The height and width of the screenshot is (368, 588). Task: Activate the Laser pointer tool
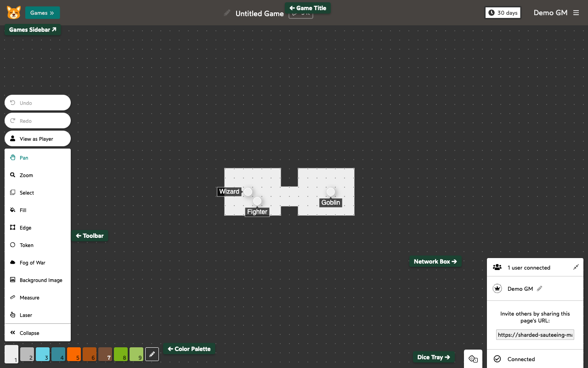point(26,315)
